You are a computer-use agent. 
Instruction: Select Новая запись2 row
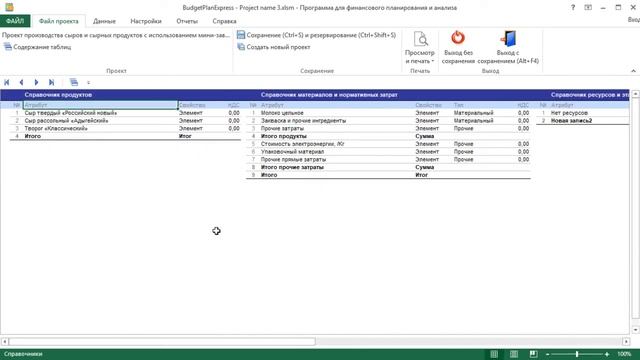[x=583, y=120]
